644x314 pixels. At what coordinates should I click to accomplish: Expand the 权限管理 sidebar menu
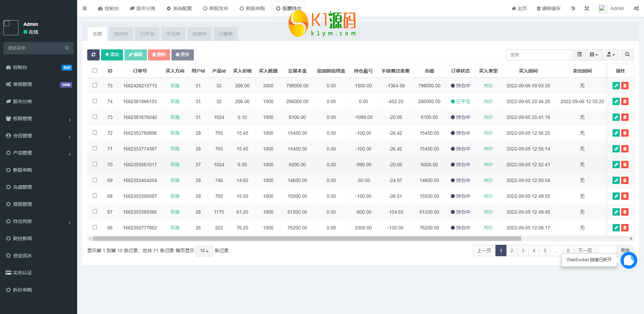tap(39, 119)
